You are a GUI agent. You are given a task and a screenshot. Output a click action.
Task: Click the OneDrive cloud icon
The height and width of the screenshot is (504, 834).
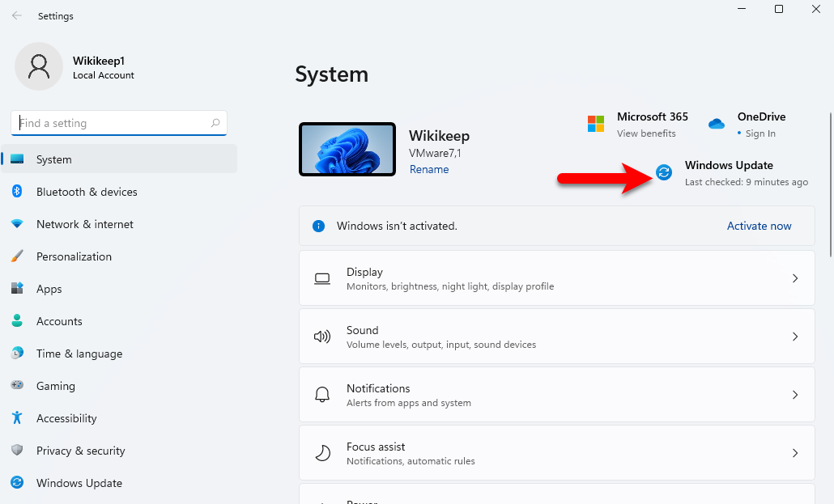click(717, 124)
